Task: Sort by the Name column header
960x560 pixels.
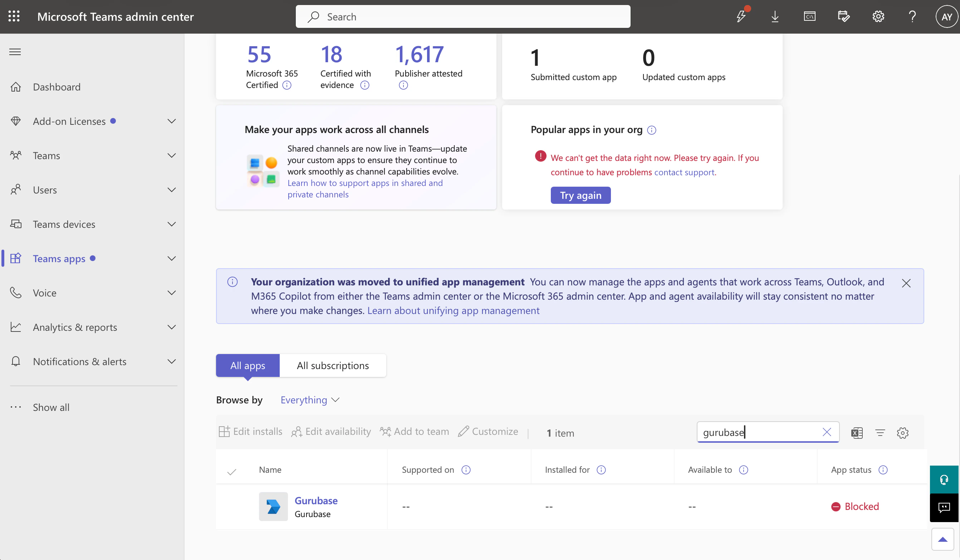Action: tap(270, 470)
